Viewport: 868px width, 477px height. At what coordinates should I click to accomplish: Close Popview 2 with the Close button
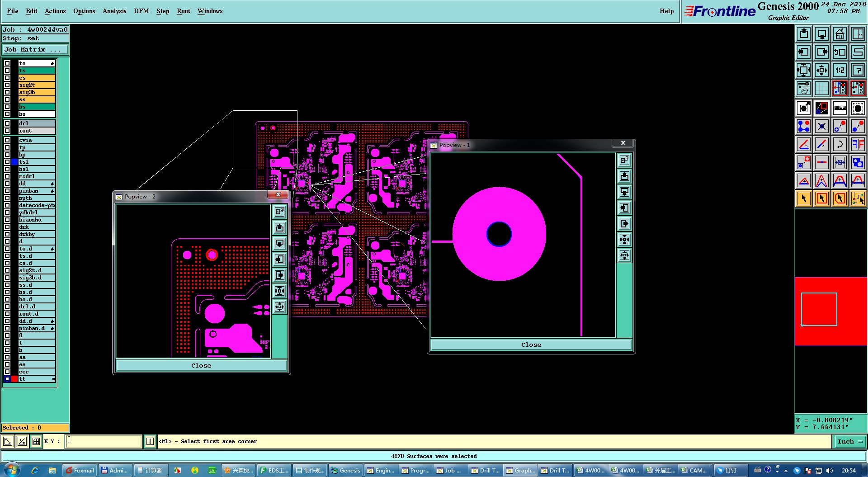[x=201, y=365]
